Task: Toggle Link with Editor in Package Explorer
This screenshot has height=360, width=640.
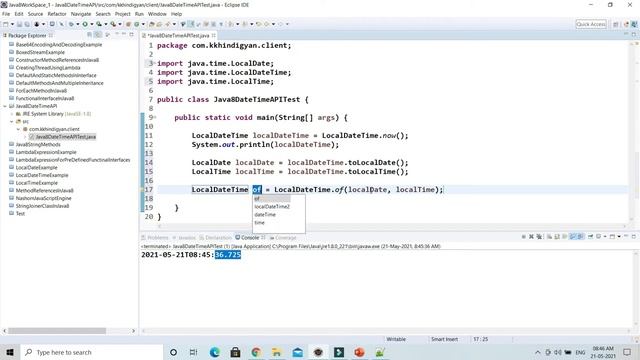Action: (98, 35)
